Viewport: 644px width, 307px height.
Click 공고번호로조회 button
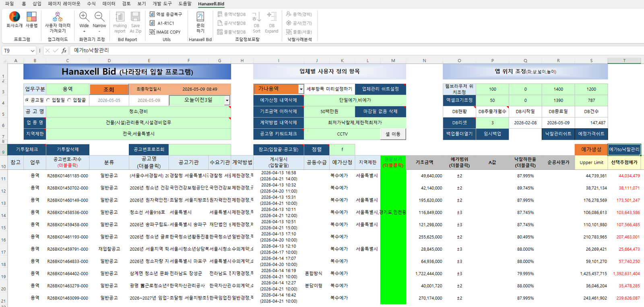tap(149, 149)
